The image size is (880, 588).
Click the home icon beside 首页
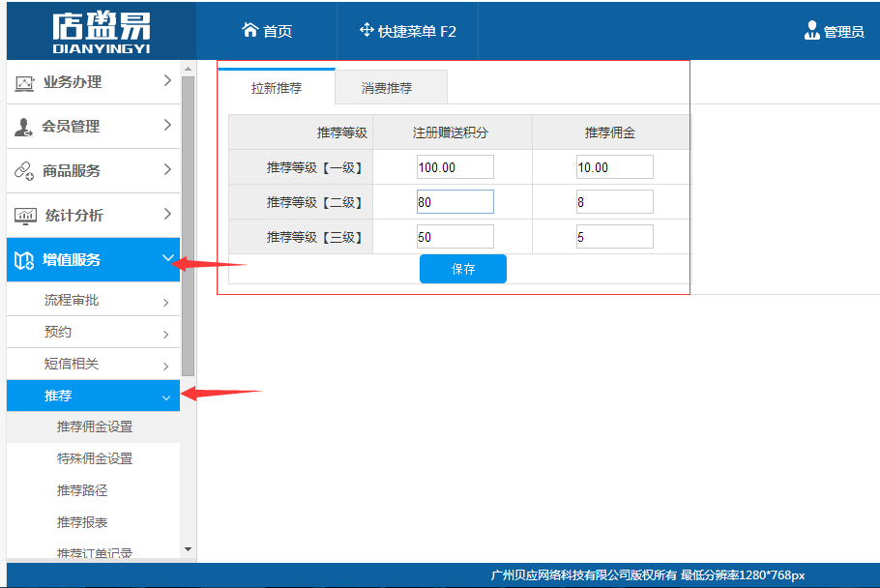point(249,30)
